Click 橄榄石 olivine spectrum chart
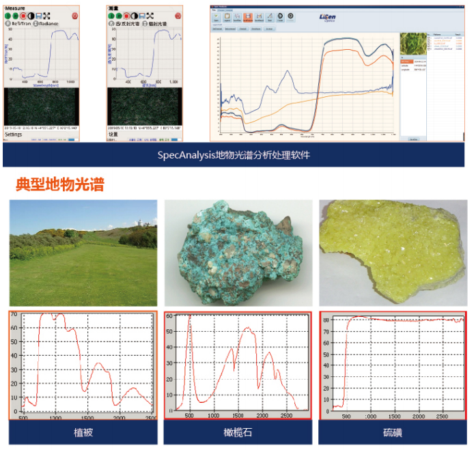Image resolution: width=476 pixels, height=450 pixels. click(238, 365)
